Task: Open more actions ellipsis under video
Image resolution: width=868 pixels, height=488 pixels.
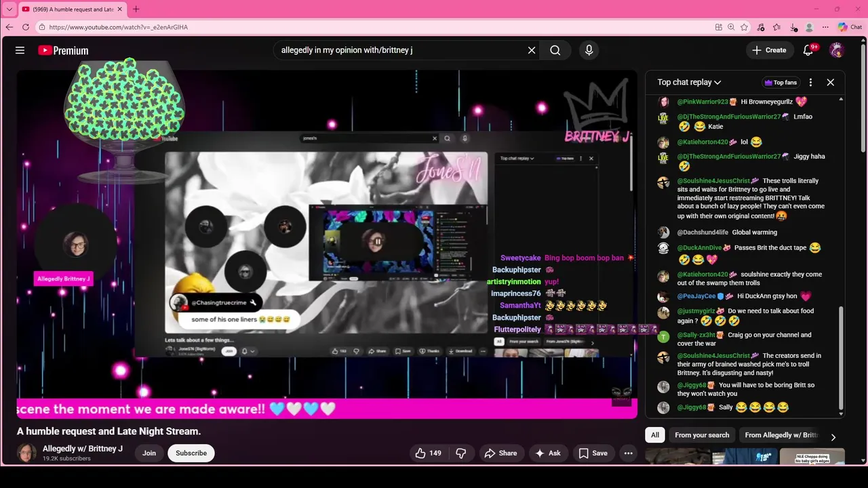Action: click(x=629, y=453)
